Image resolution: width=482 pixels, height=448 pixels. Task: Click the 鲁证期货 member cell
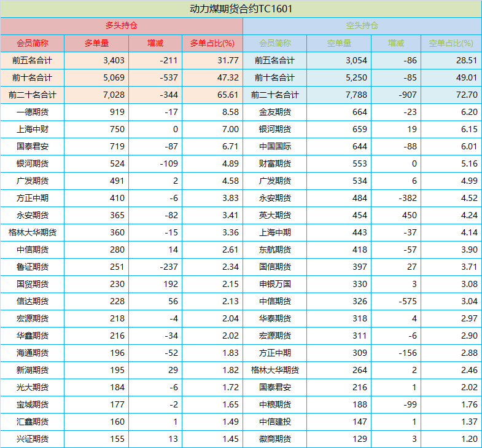[33, 267]
